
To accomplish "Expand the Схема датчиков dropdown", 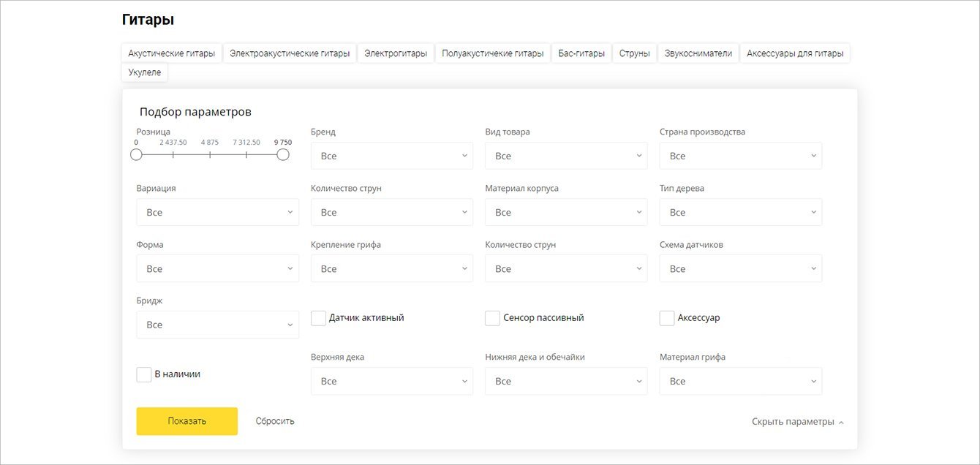I will coord(740,268).
